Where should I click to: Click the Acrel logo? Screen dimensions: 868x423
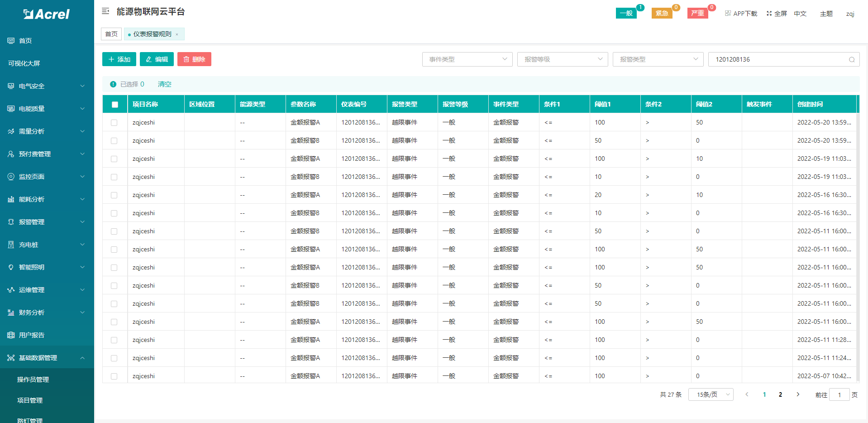coord(47,14)
